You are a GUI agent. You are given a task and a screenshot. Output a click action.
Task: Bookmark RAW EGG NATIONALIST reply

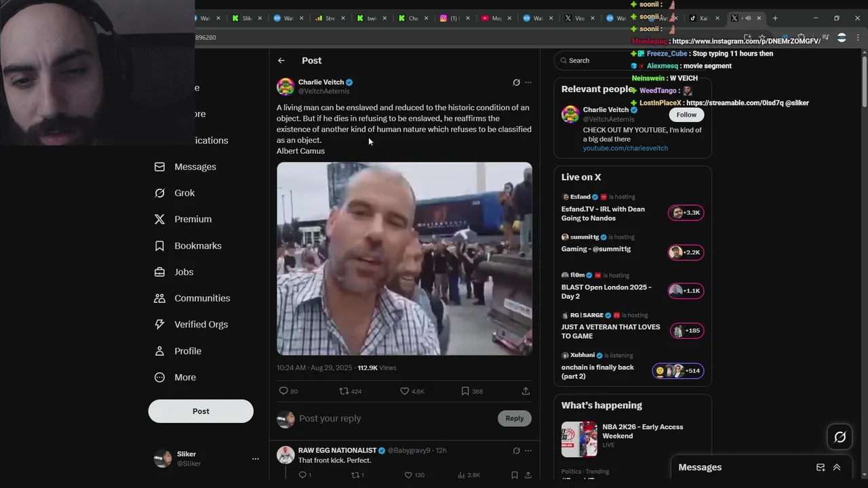pos(515,475)
